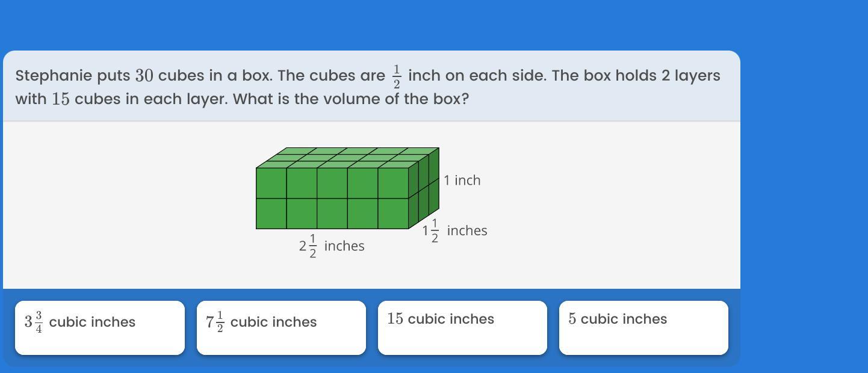Screen dimensions: 868x373
Task: Click the '2 1/2 inches' length label
Action: pyautogui.click(x=332, y=245)
